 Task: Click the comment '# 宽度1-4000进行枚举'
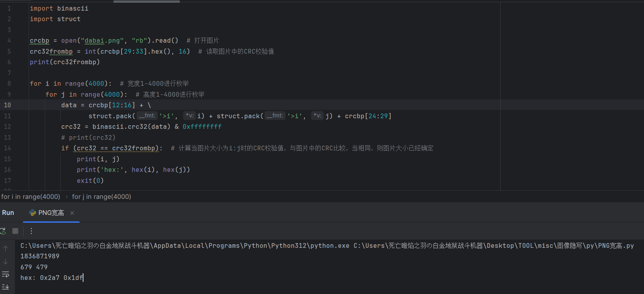point(154,83)
